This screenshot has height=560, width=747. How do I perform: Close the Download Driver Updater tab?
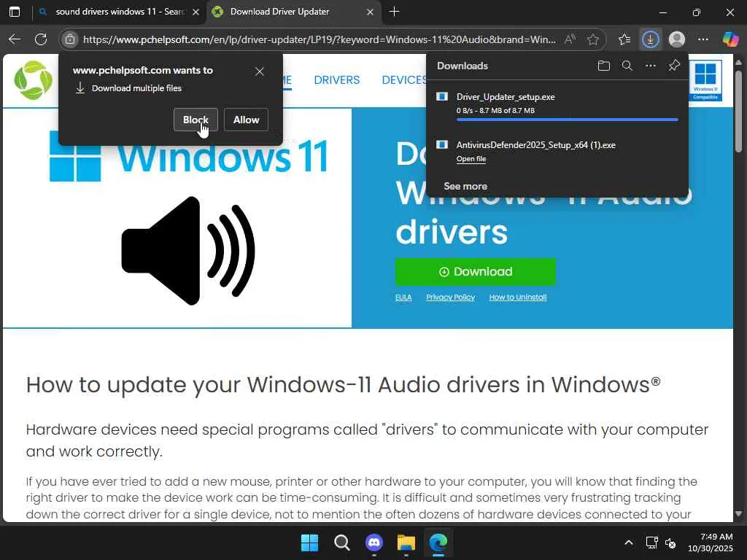(370, 12)
